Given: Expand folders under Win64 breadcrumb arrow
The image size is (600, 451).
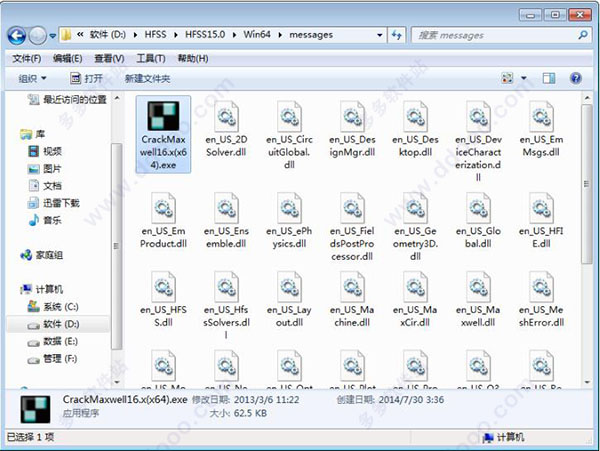Looking at the screenshot, I should (x=280, y=35).
